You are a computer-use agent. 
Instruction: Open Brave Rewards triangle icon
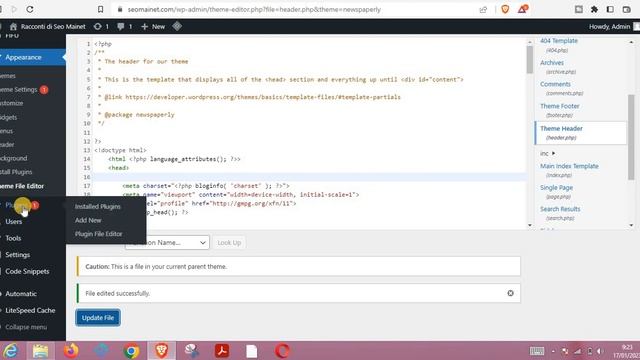[x=522, y=9]
